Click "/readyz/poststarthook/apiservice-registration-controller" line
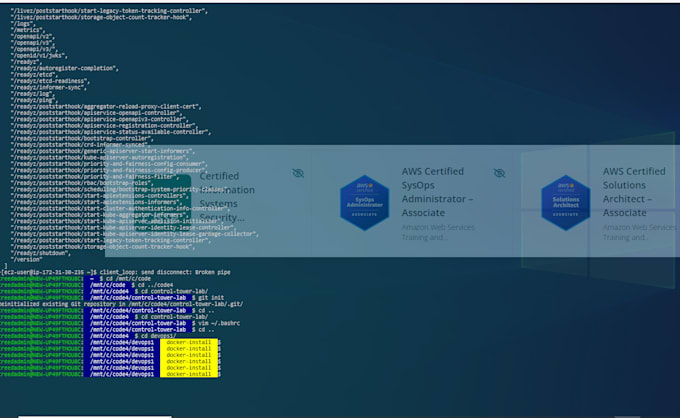This screenshot has height=418, width=680. (x=105, y=125)
